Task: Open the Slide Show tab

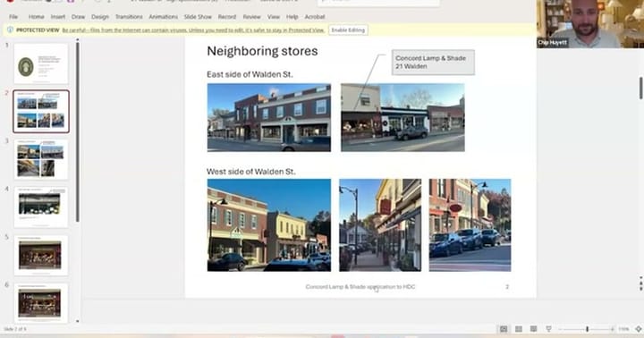Action: (198, 17)
